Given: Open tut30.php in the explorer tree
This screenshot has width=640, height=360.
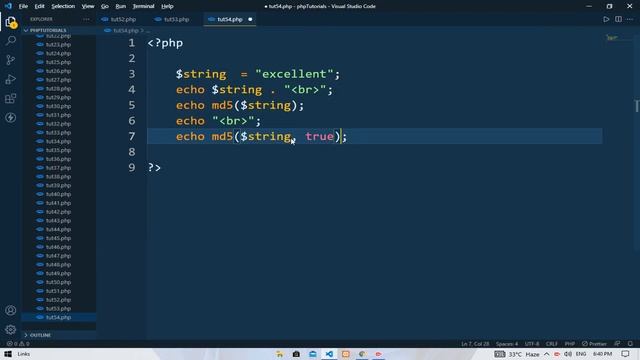Looking at the screenshot, I should click(59, 106).
